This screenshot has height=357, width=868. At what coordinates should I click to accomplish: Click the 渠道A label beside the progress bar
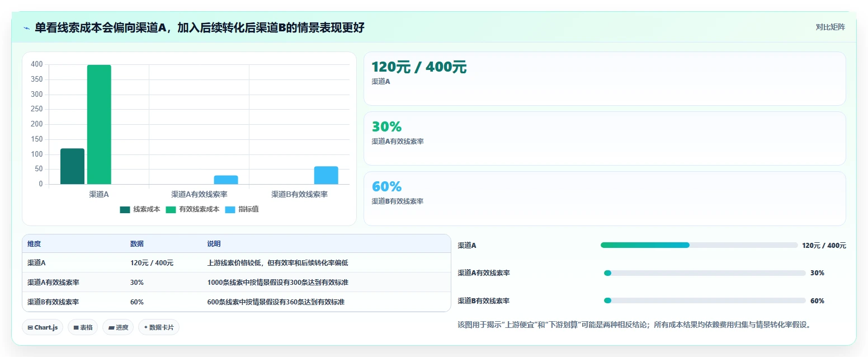tap(467, 245)
